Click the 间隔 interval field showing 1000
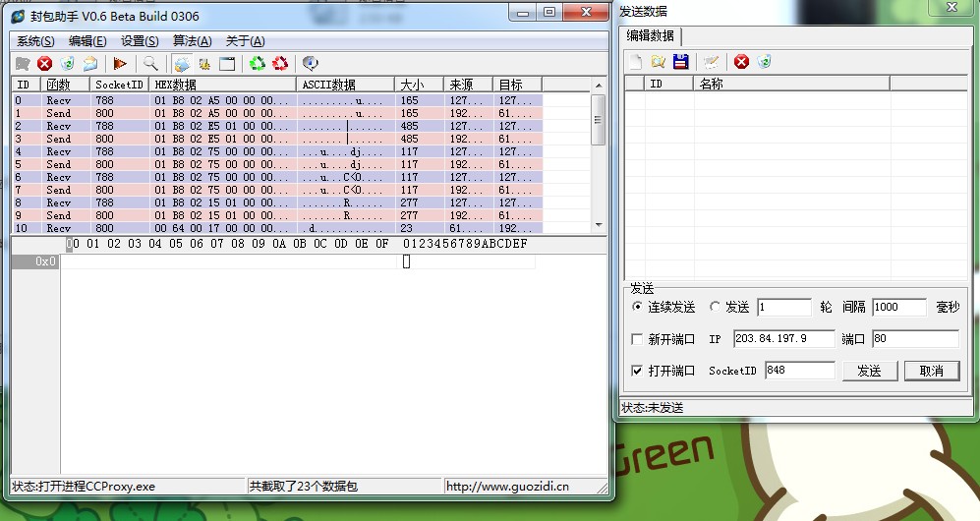This screenshot has width=980, height=521. pyautogui.click(x=898, y=307)
